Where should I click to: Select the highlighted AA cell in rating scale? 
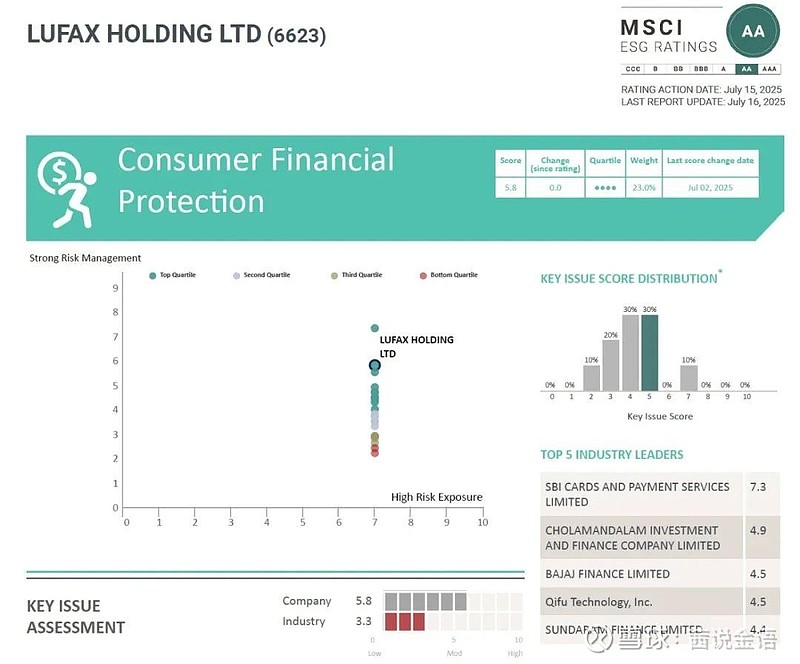[746, 69]
